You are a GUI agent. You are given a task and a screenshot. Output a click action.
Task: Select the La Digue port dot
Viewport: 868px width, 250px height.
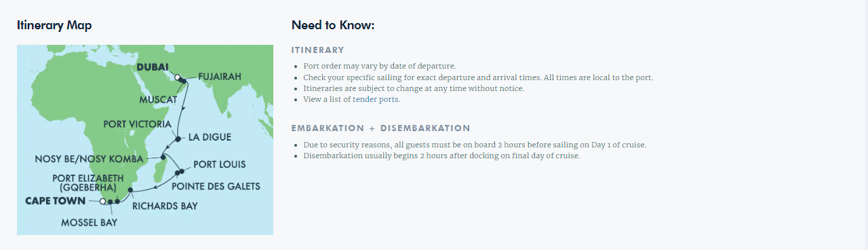[178, 139]
